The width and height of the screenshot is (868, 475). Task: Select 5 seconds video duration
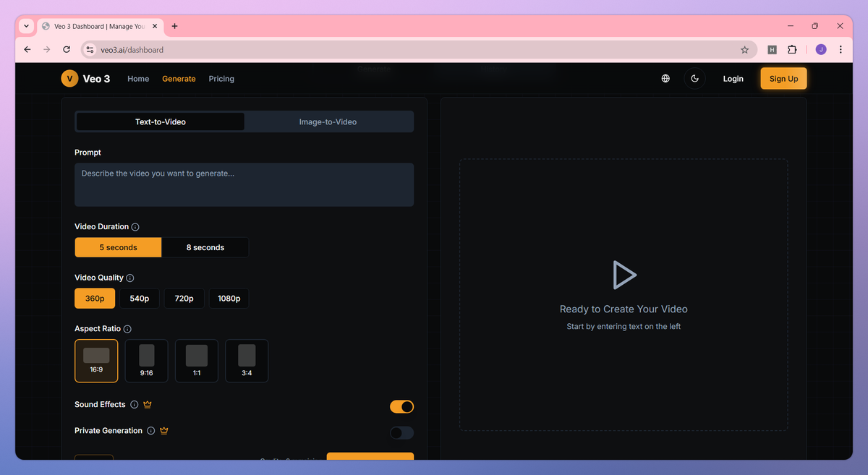click(118, 247)
